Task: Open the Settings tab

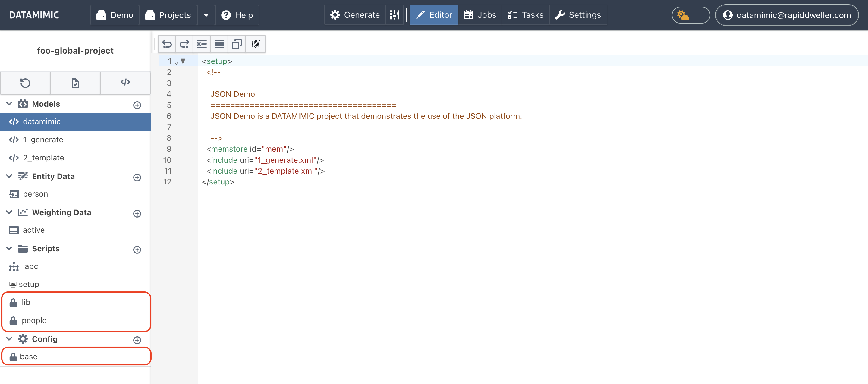Action: (578, 15)
